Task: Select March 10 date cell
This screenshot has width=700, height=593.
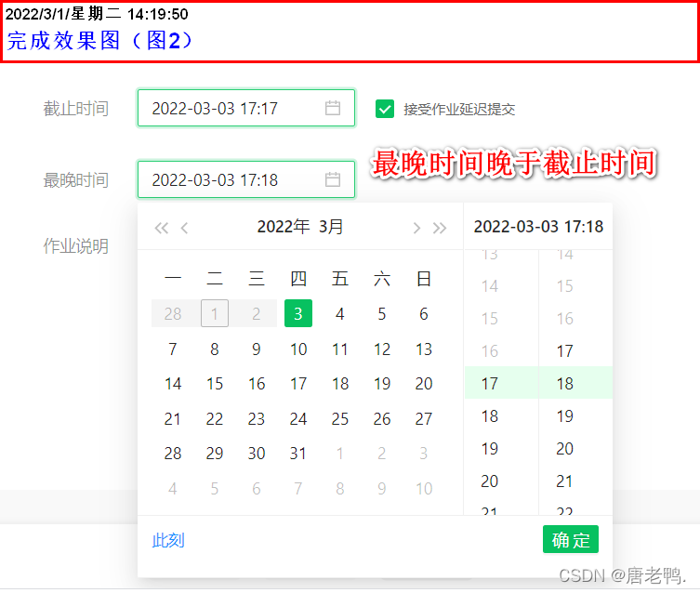Action: (x=298, y=349)
